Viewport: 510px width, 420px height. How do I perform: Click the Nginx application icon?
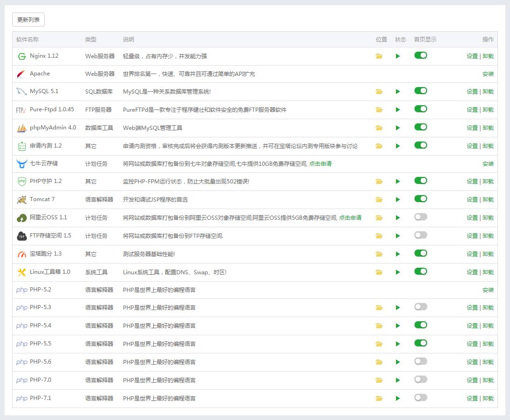point(22,55)
